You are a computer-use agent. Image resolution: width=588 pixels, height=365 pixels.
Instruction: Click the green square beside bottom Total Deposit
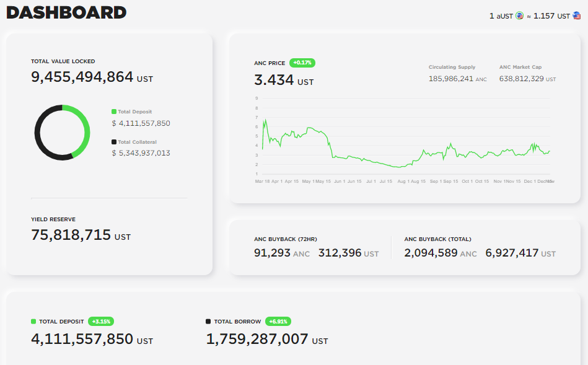point(33,322)
